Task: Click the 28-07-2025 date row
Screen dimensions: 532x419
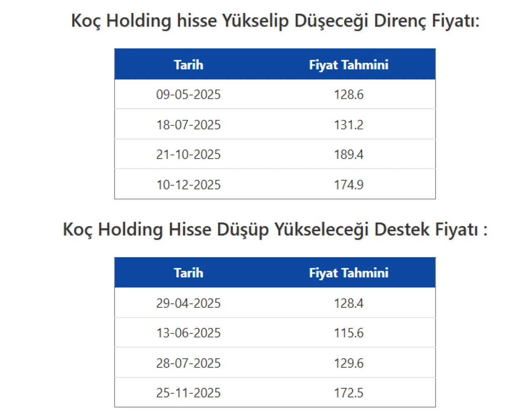Action: (275, 363)
